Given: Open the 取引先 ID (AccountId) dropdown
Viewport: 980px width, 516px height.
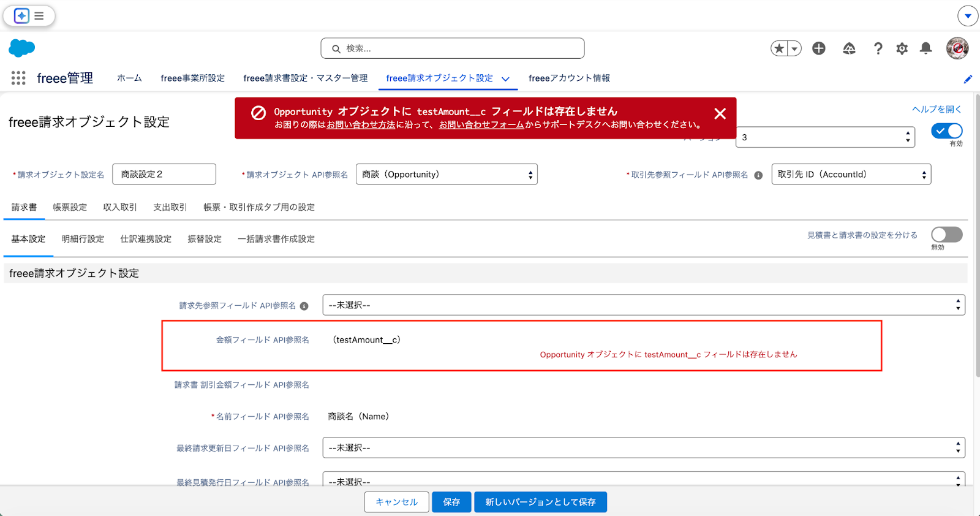Looking at the screenshot, I should click(x=851, y=174).
